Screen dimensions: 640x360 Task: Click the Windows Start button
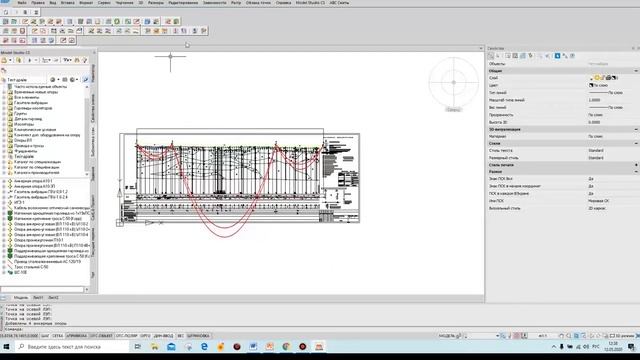(x=6, y=347)
